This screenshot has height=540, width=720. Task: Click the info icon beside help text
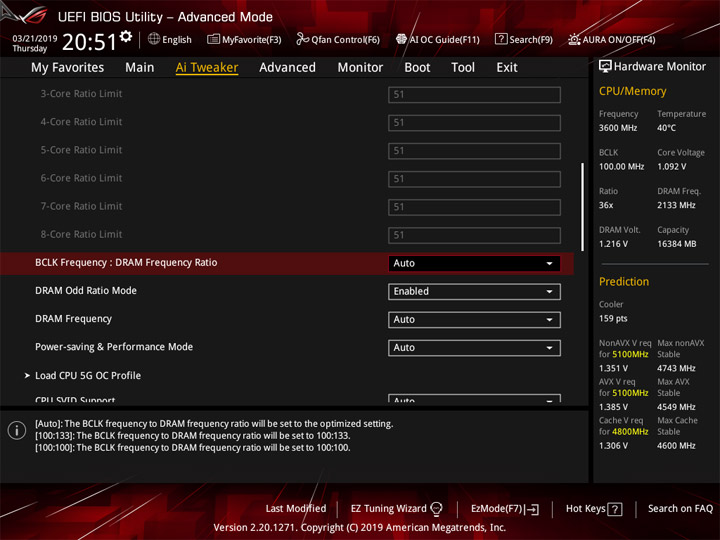(17, 430)
